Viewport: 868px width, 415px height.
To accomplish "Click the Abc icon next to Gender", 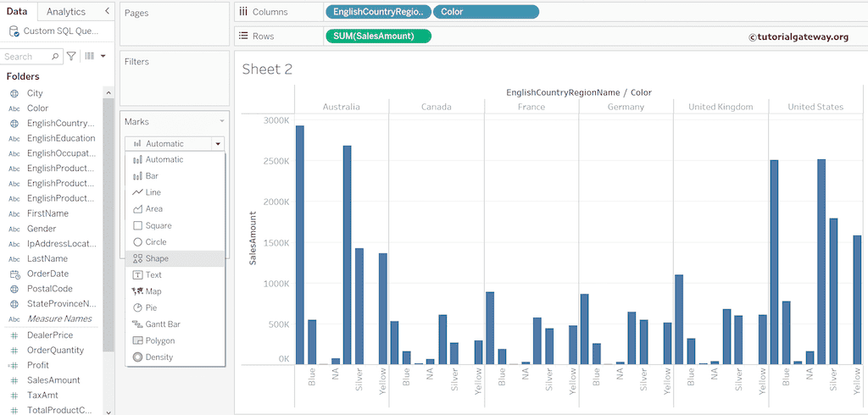I will coord(14,229).
